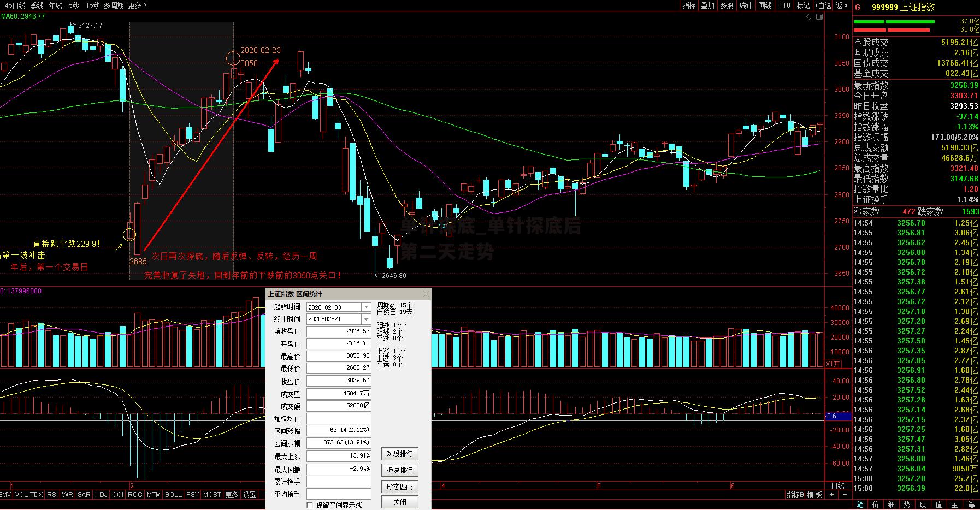Click the diamond icon above the chart
Screen dimensions: 980x510
[810, 17]
